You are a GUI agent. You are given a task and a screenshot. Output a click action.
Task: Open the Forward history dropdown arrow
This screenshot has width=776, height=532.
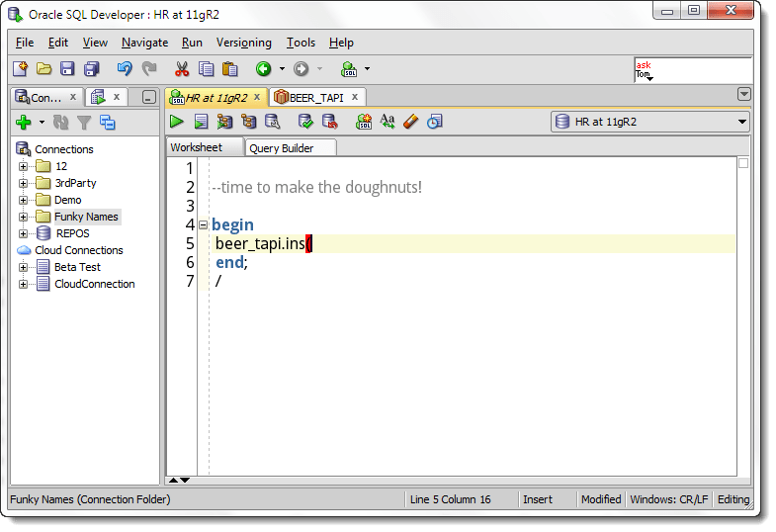(319, 69)
